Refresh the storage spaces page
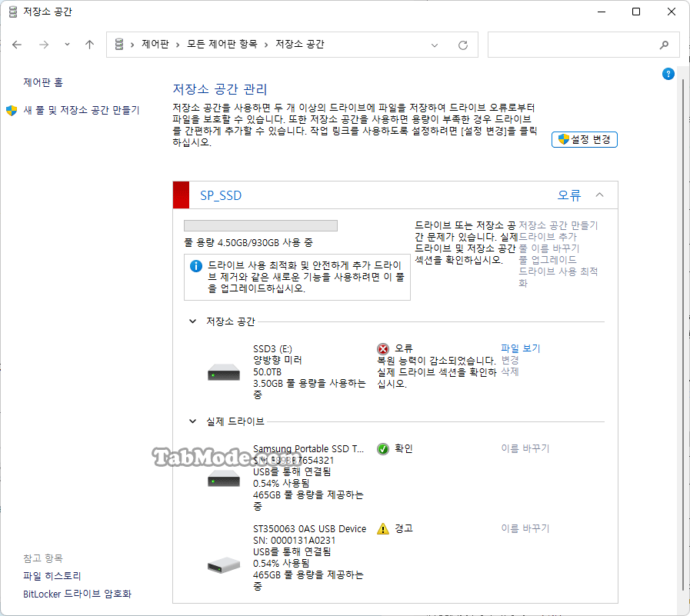690x616 pixels. pos(463,45)
